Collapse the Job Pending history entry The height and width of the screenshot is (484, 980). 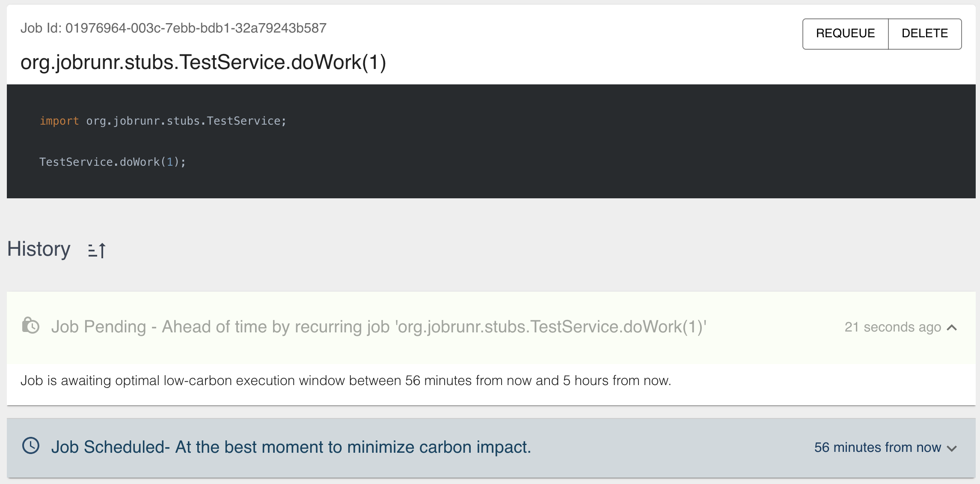952,328
